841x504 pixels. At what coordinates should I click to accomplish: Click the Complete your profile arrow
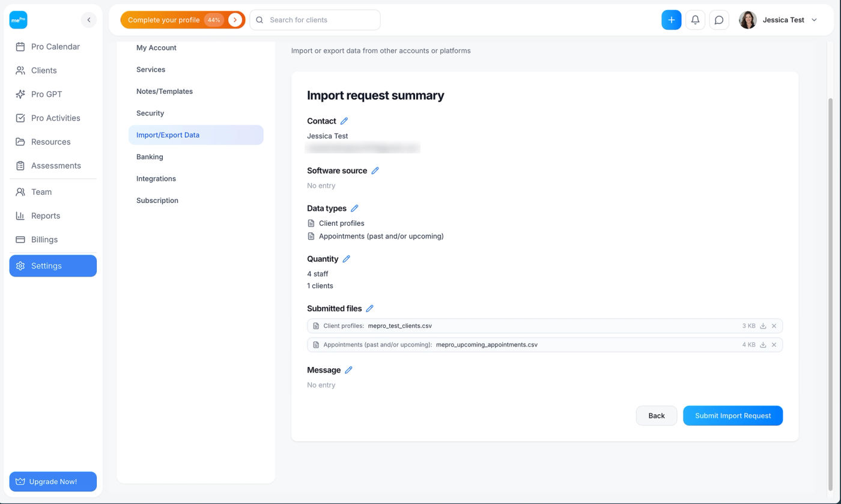coord(235,20)
